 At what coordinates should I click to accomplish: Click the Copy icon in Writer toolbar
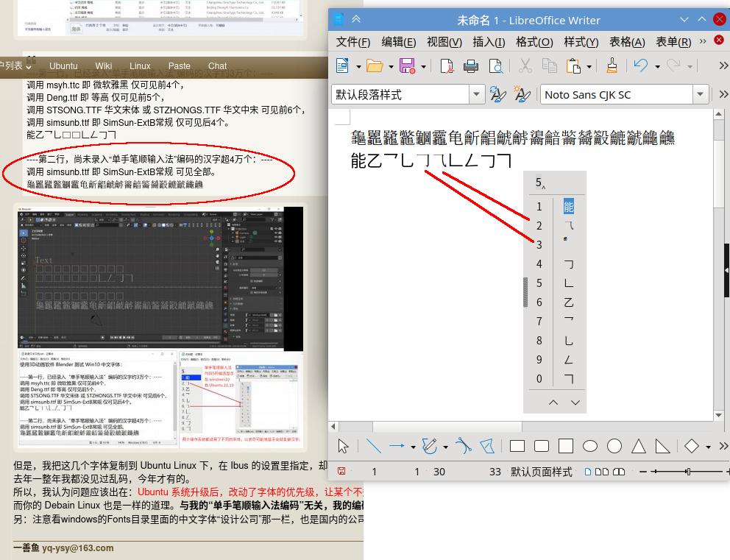tap(550, 65)
